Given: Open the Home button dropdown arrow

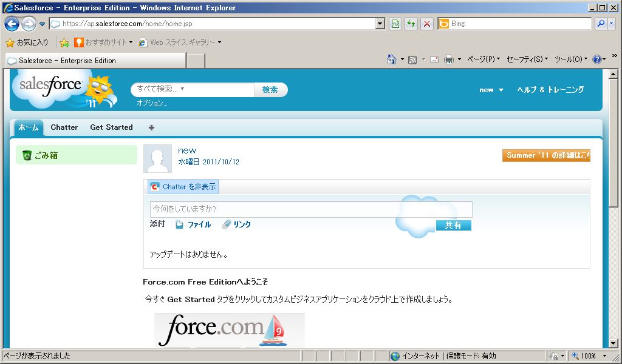Looking at the screenshot, I should coord(402,59).
